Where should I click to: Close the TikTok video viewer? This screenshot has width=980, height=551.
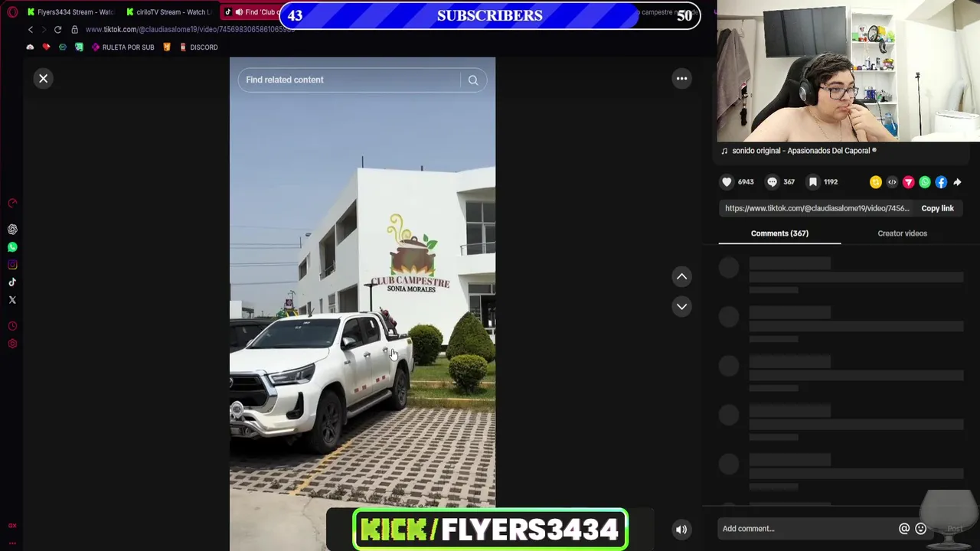pyautogui.click(x=44, y=79)
